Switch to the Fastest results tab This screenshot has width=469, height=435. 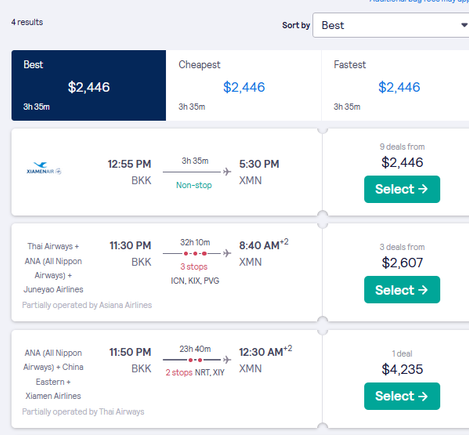pyautogui.click(x=395, y=85)
